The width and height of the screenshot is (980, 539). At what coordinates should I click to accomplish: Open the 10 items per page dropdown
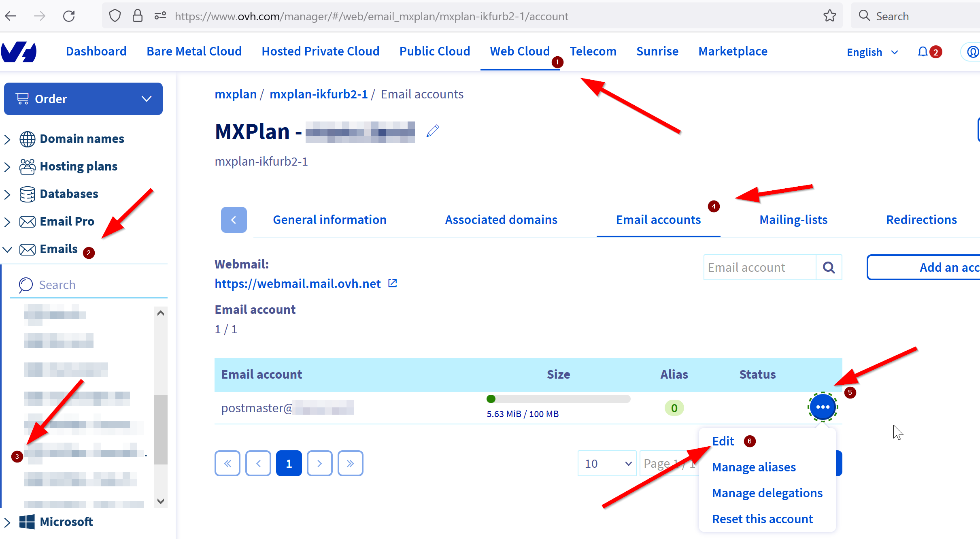tap(607, 463)
